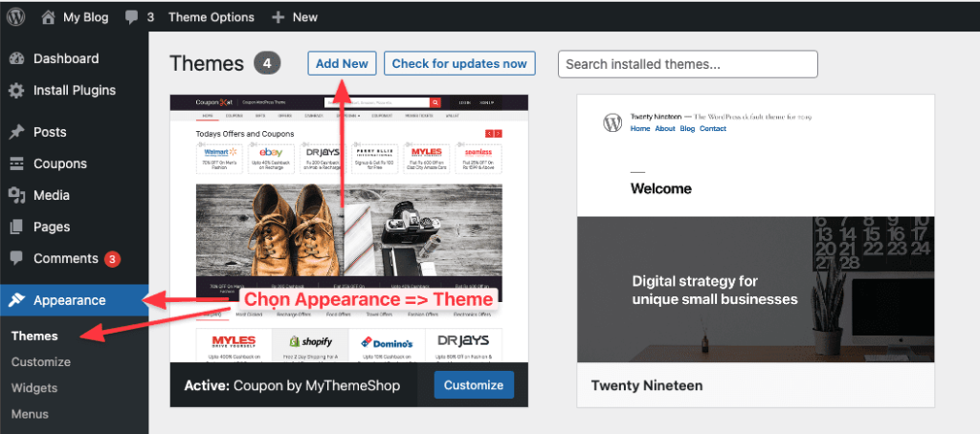
Task: Expand the Appearance menu section
Action: [x=69, y=300]
